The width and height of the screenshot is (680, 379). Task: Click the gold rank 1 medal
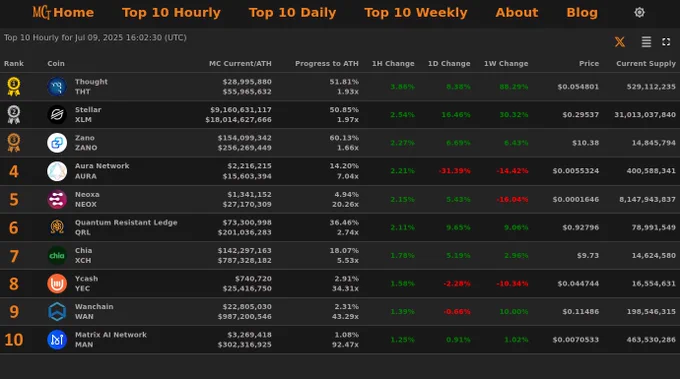(x=14, y=86)
